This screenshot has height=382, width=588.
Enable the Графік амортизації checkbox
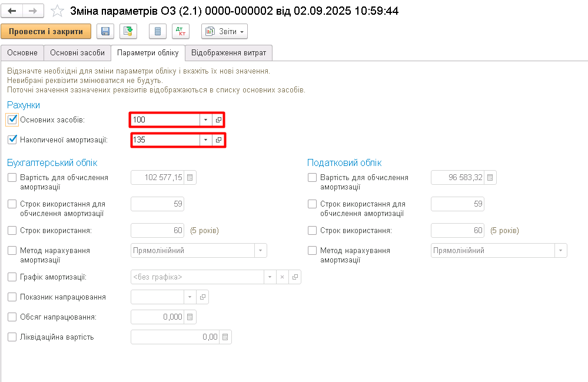click(x=12, y=277)
